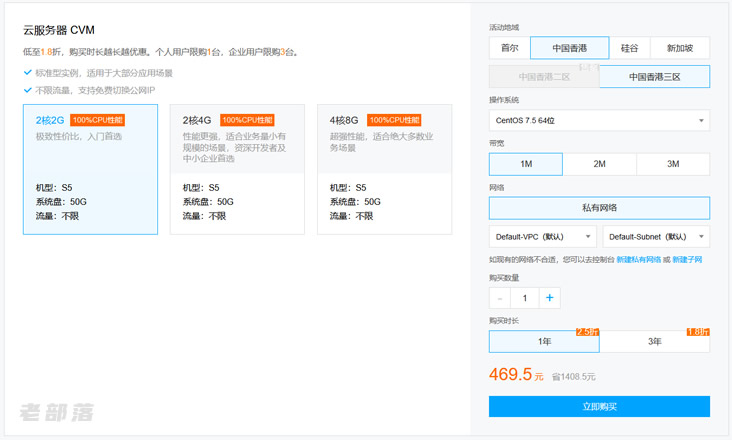Open the Default-Subnet dropdown
The height and width of the screenshot is (440, 732).
pos(656,237)
